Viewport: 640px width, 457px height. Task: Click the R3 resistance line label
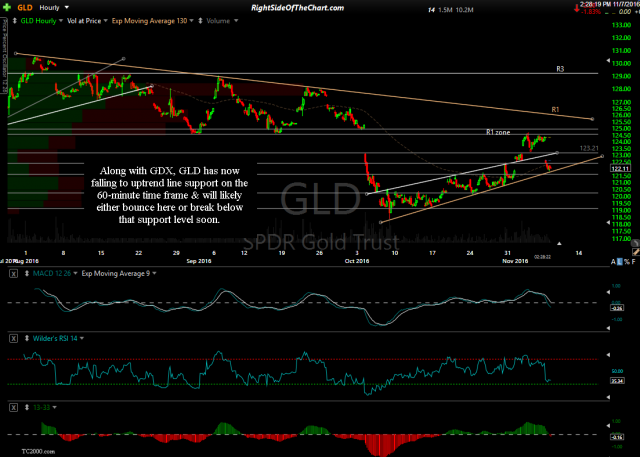[560, 69]
